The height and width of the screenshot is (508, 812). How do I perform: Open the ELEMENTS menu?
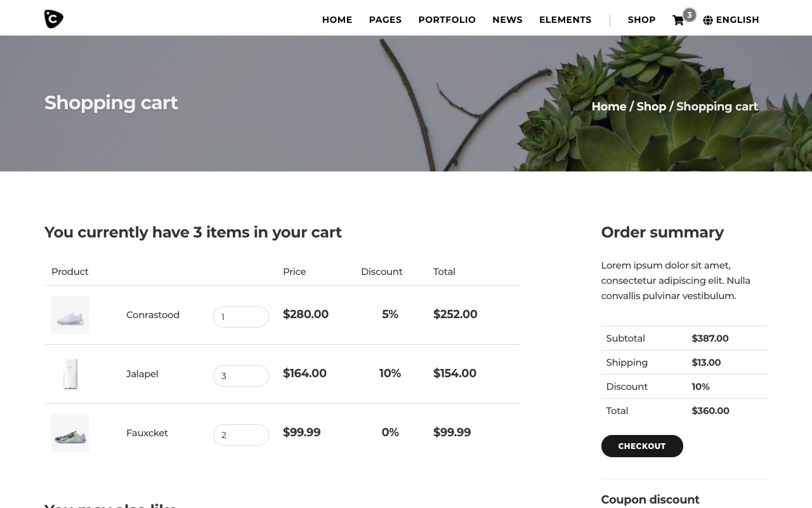(565, 20)
